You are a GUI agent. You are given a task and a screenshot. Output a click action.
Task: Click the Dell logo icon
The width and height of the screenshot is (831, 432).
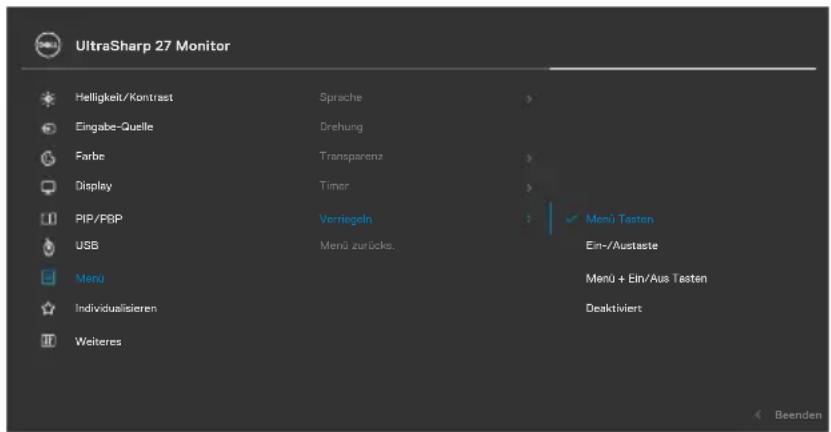[x=48, y=45]
